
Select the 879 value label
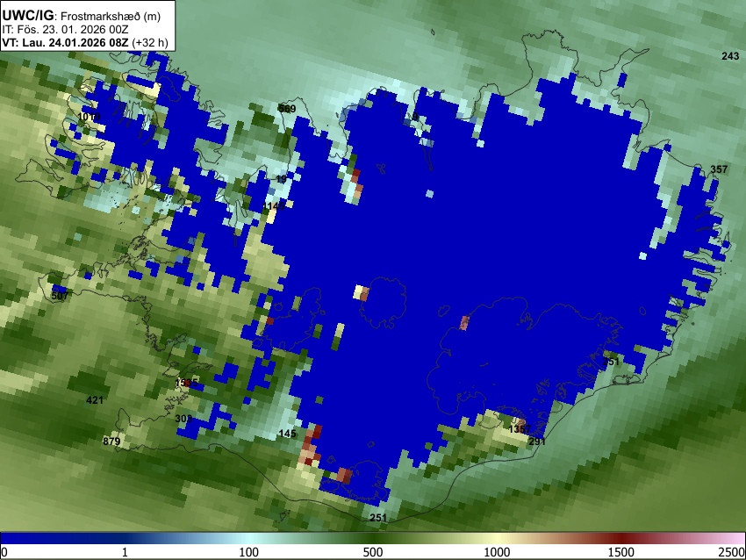111,442
